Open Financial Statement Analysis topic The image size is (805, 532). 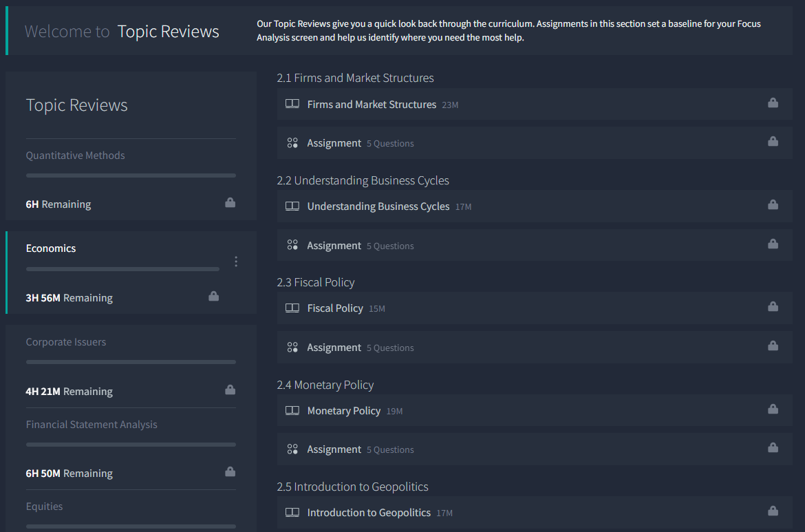pyautogui.click(x=92, y=425)
